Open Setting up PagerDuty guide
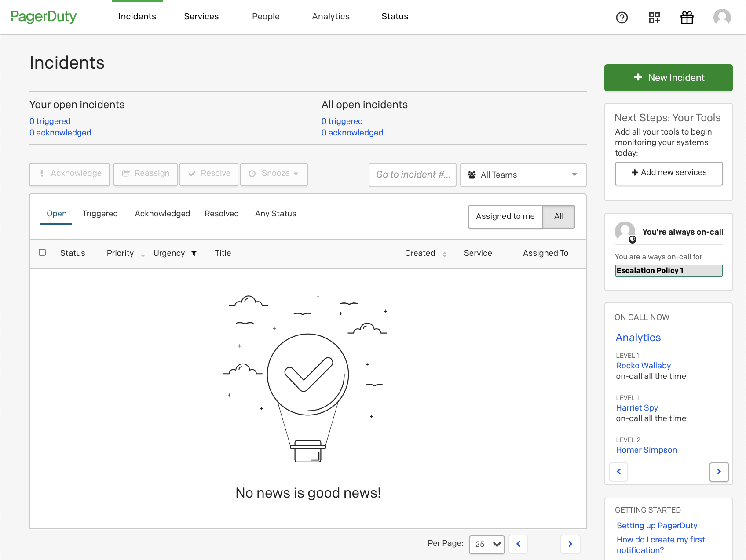The height and width of the screenshot is (560, 746). (x=657, y=526)
